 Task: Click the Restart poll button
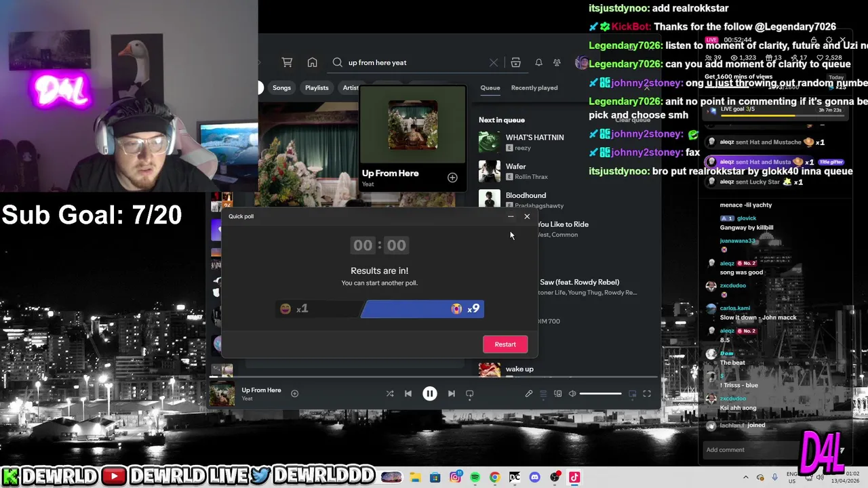pos(505,344)
